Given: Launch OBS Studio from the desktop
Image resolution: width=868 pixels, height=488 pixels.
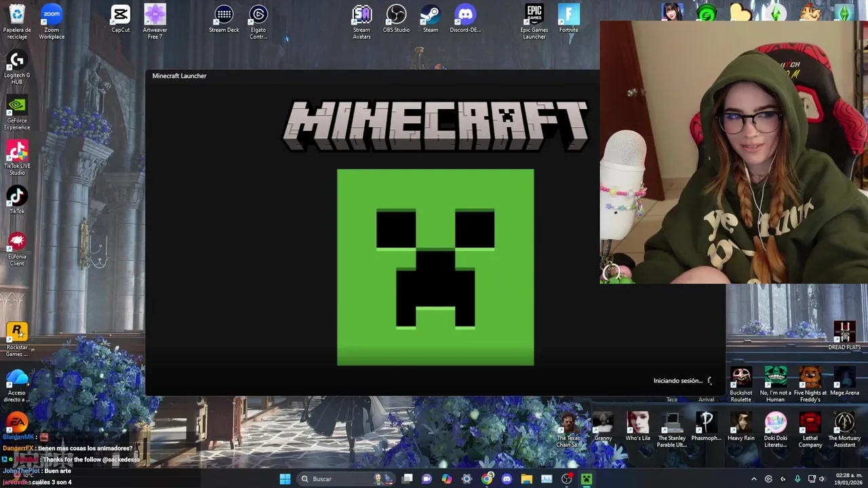Looking at the screenshot, I should click(396, 19).
